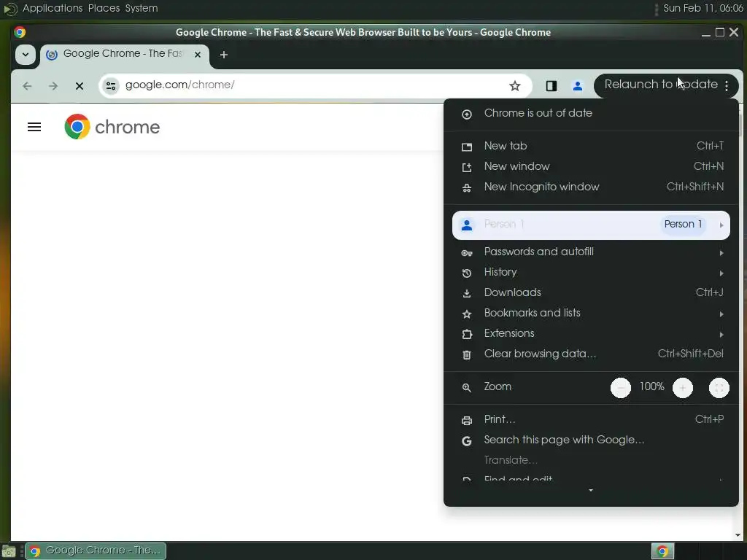Open the side panel icon
This screenshot has width=747, height=560.
pos(551,86)
